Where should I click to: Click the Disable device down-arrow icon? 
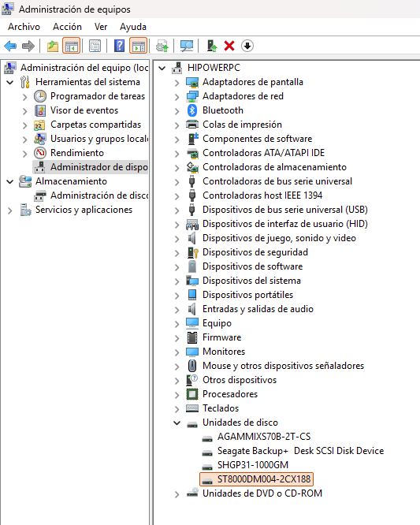pos(247,46)
